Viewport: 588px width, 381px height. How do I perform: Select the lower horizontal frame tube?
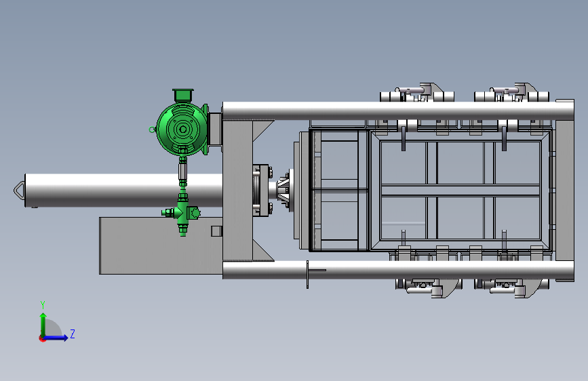click(397, 270)
